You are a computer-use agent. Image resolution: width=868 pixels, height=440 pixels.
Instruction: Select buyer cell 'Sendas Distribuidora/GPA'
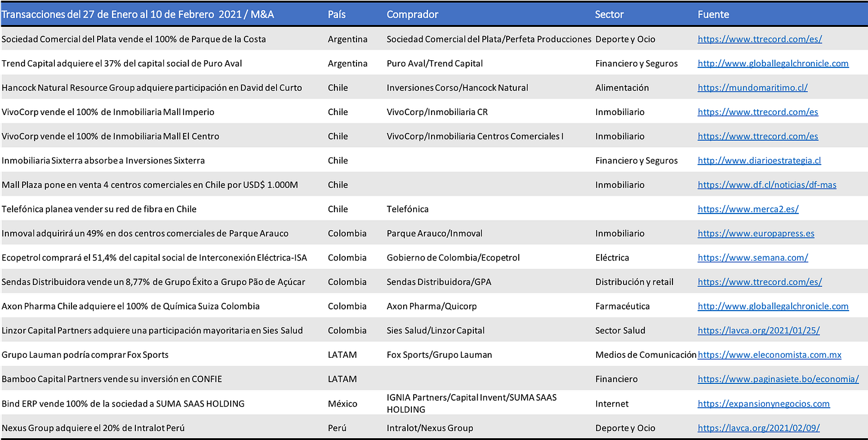coord(439,282)
